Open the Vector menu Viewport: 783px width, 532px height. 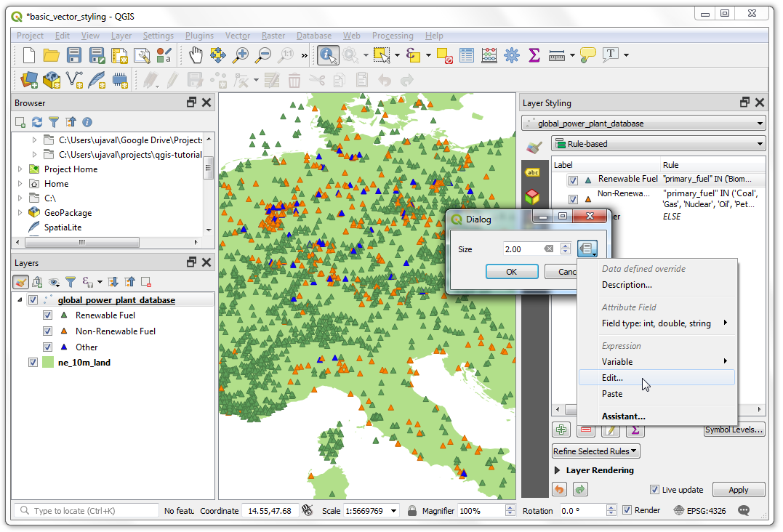coord(238,36)
